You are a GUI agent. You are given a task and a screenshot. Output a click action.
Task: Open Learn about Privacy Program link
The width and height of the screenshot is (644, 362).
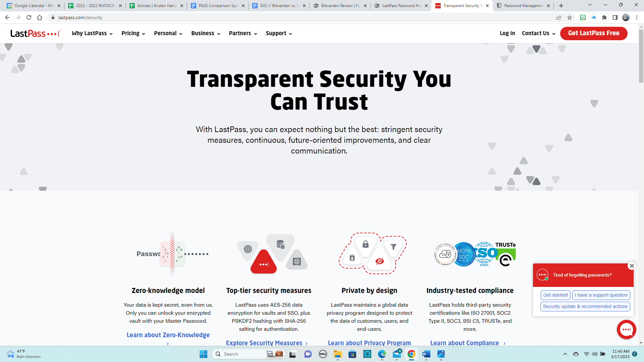[369, 343]
